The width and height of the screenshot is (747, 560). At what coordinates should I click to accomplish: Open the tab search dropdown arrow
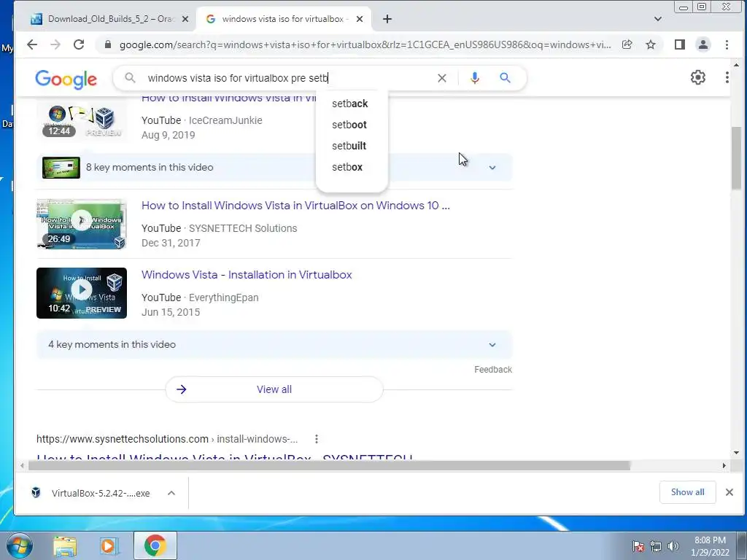[x=658, y=19]
